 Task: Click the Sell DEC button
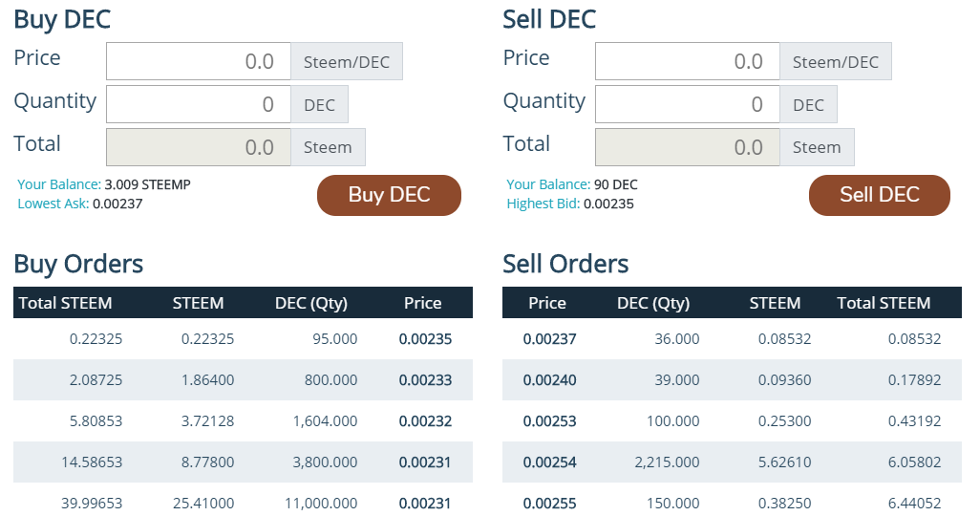(880, 195)
